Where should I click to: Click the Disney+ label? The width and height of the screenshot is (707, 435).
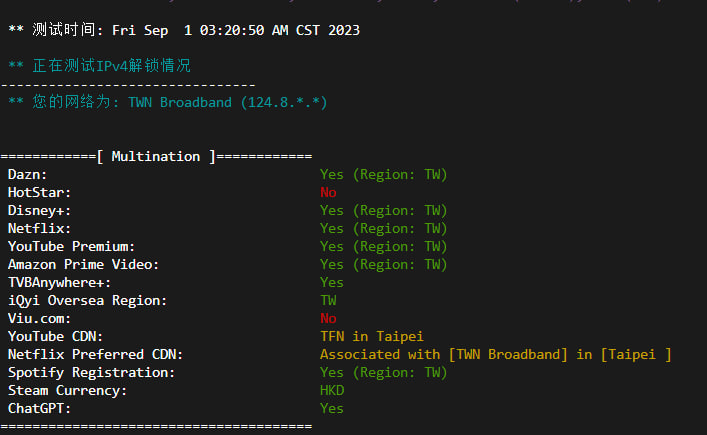[x=39, y=210]
